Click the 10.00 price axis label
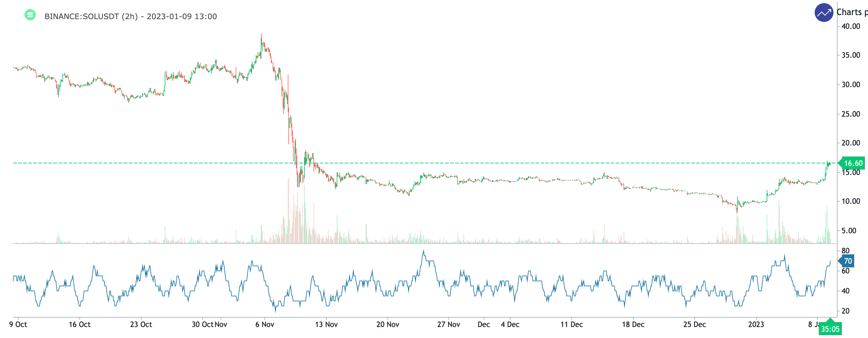Screen dimensions: 868x338 tap(850, 201)
